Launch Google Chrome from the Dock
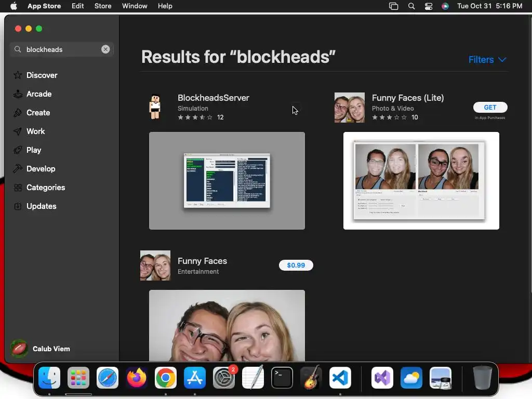This screenshot has height=399, width=532. [x=166, y=378]
